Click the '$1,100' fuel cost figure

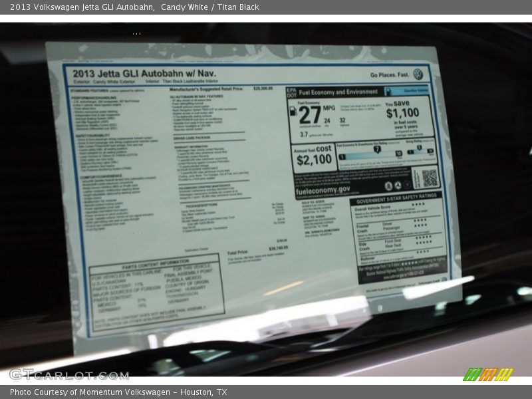point(403,113)
